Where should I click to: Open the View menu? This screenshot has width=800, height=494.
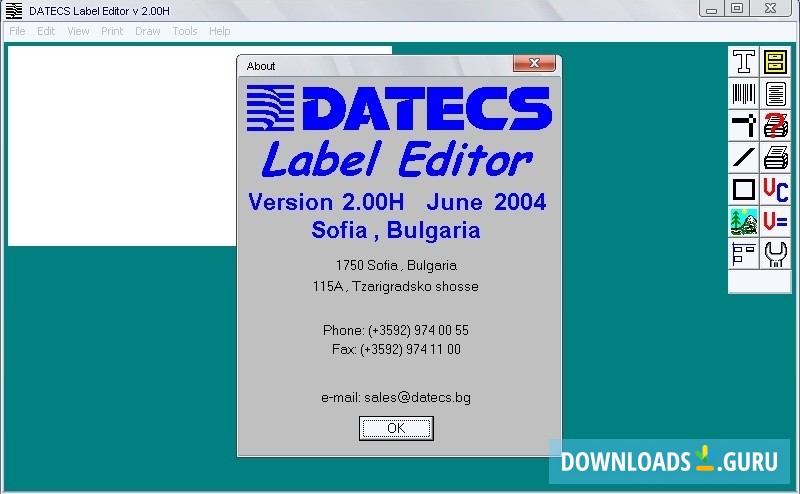click(78, 31)
